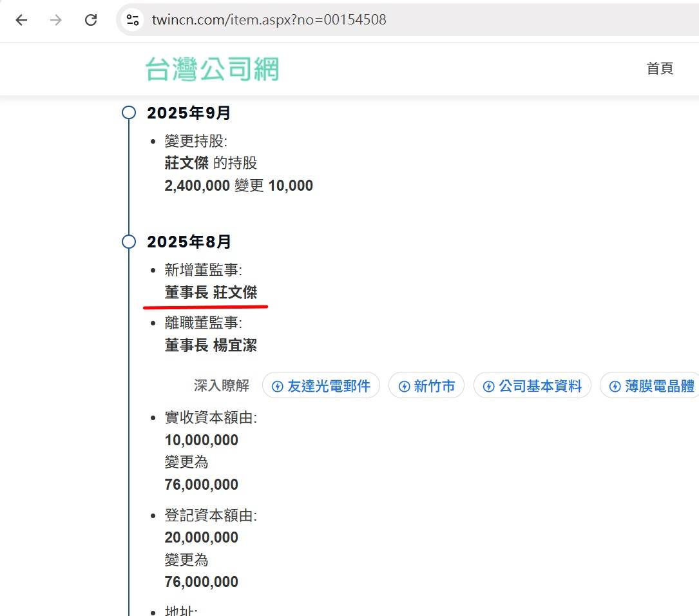Go back to the previous page

click(x=22, y=20)
